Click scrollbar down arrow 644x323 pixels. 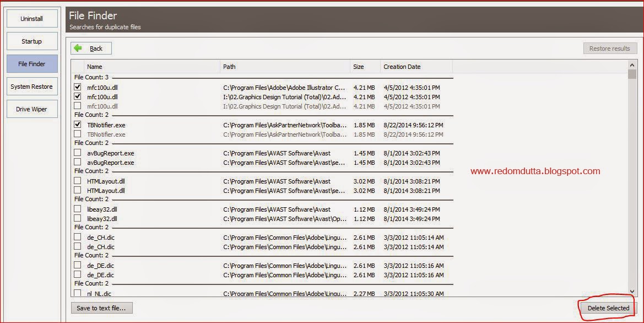[632, 292]
